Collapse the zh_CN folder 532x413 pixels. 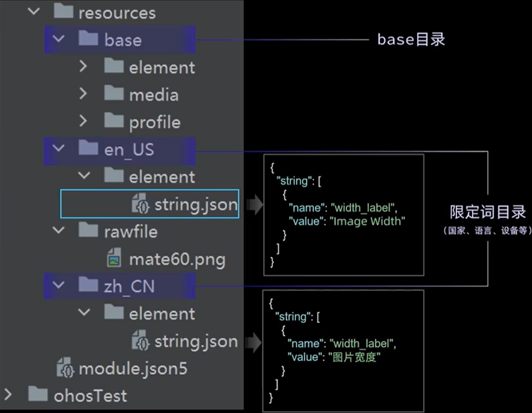(x=58, y=286)
